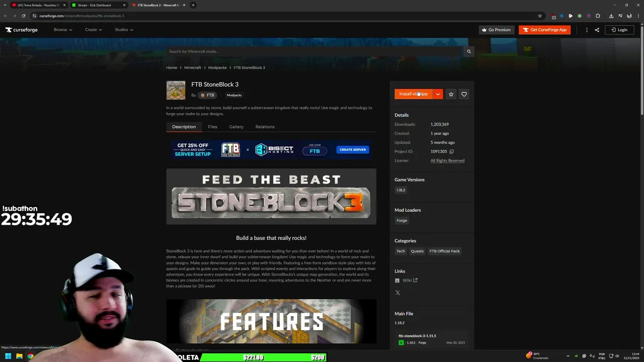The width and height of the screenshot is (644, 362).
Task: Go to Home breadcrumb link
Action: [172, 67]
